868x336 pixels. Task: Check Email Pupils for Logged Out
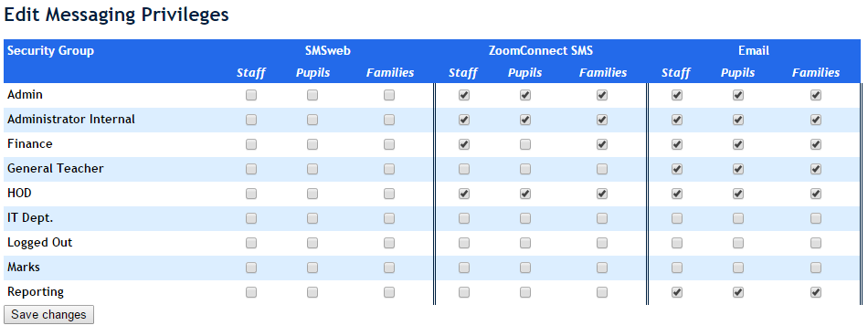738,243
